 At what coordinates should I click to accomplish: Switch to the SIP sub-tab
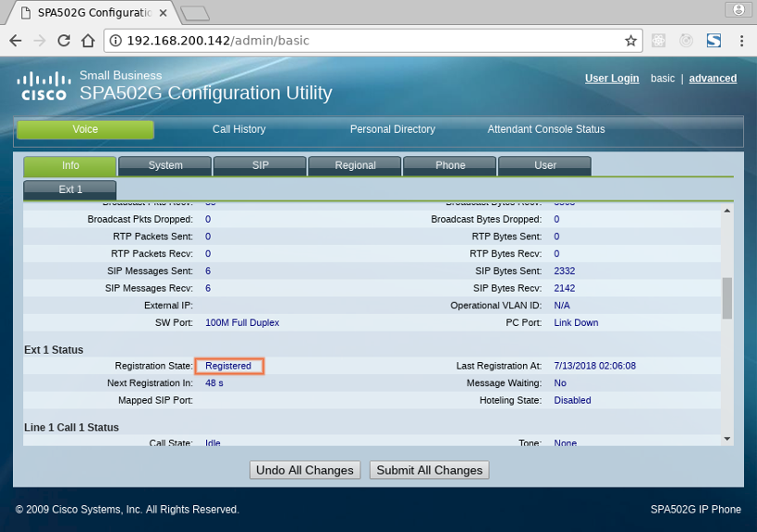pos(260,165)
